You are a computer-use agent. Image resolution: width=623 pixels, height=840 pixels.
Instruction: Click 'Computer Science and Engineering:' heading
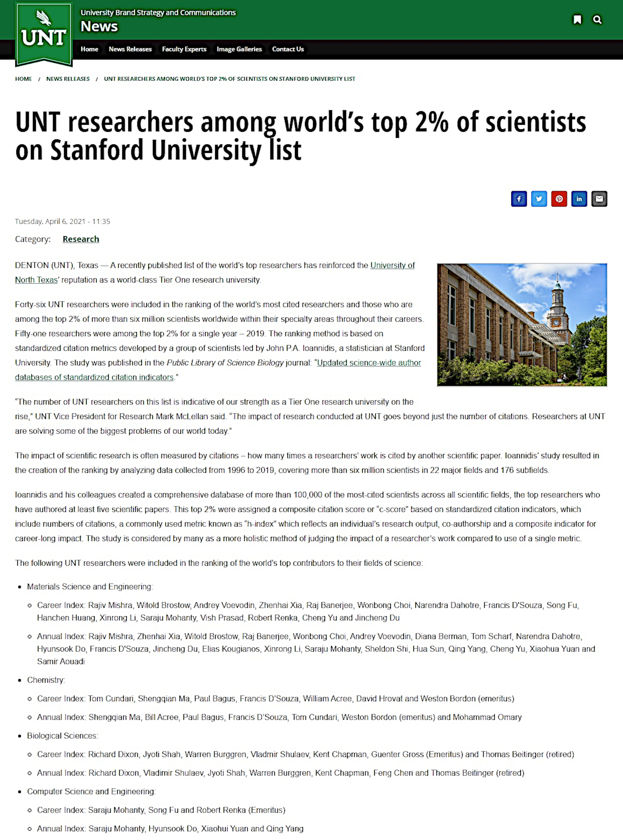tap(91, 791)
